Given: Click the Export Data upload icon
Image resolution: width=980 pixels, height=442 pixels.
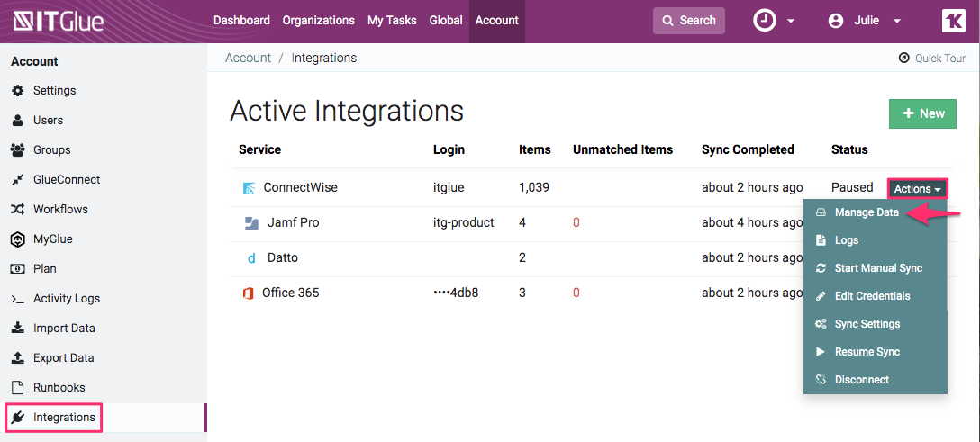Looking at the screenshot, I should (18, 357).
